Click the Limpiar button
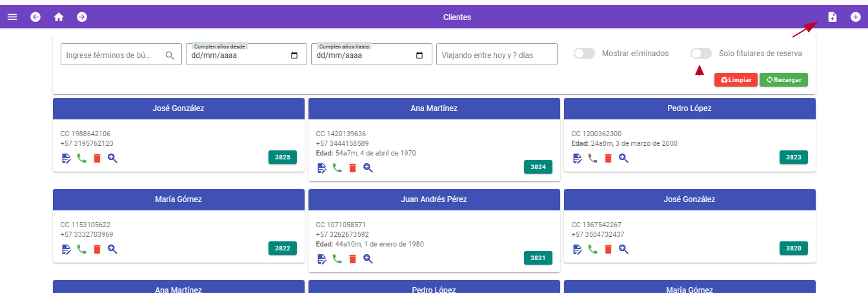This screenshot has height=293, width=868. tap(736, 80)
